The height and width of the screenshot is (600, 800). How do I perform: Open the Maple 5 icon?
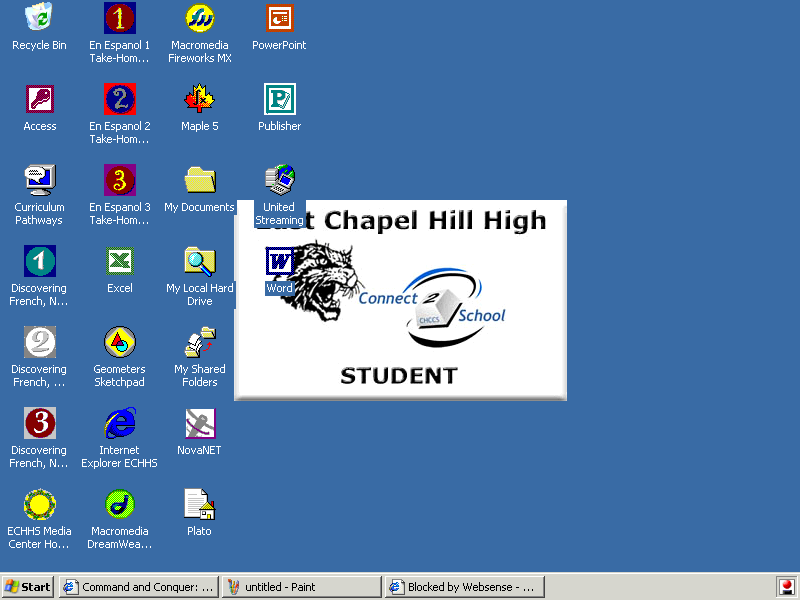pyautogui.click(x=199, y=99)
